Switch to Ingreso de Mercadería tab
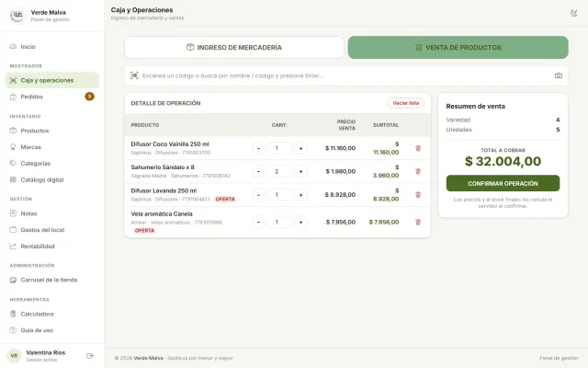Image resolution: width=588 pixels, height=368 pixels. click(234, 47)
